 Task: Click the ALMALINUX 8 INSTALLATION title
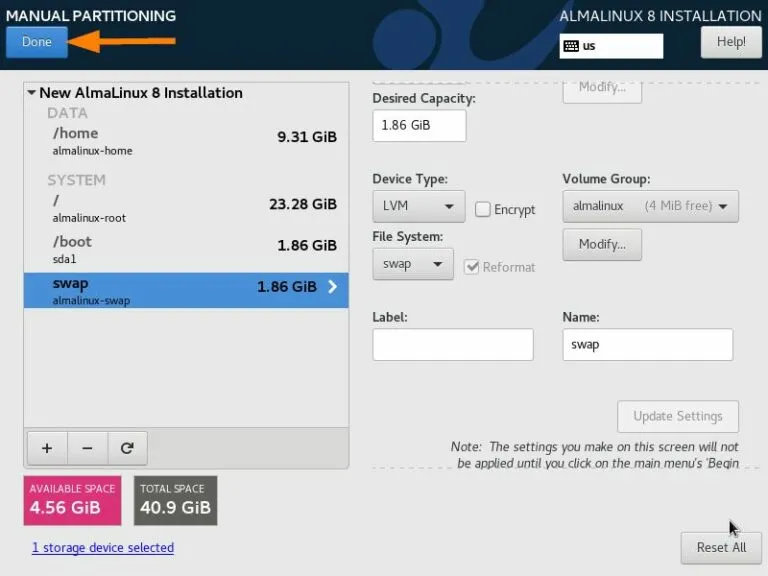(x=660, y=16)
